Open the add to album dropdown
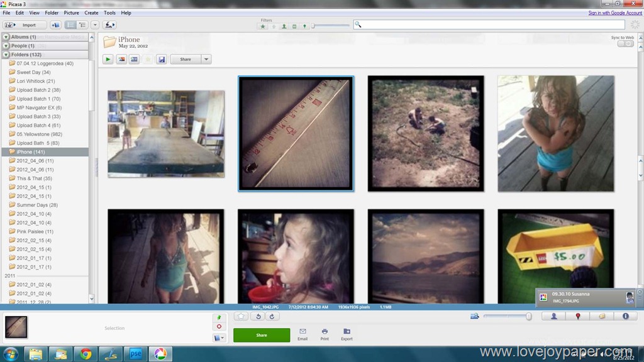Screen dimensions: 644x362 pyautogui.click(x=219, y=337)
